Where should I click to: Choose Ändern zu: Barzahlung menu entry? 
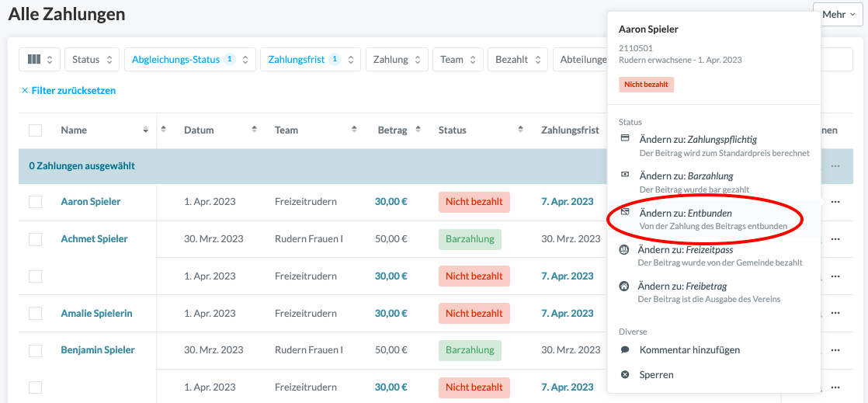pyautogui.click(x=686, y=176)
